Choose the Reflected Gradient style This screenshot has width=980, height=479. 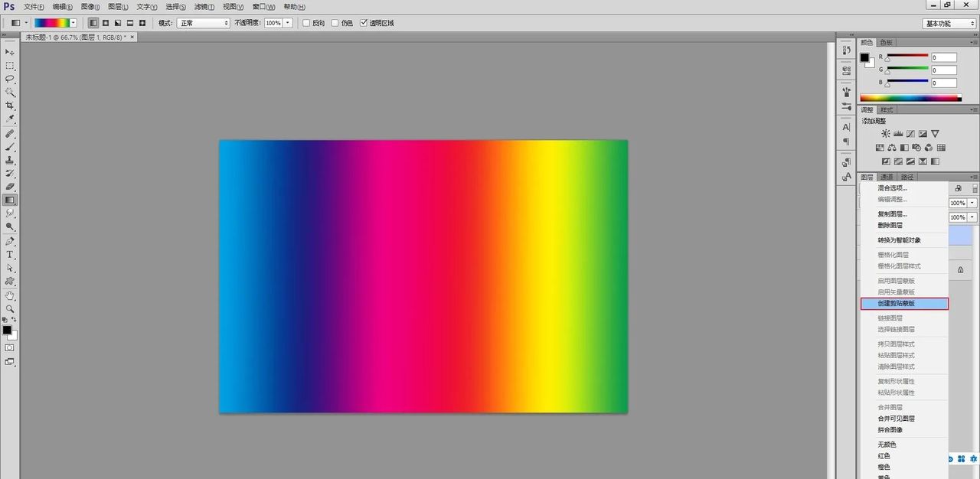point(130,23)
